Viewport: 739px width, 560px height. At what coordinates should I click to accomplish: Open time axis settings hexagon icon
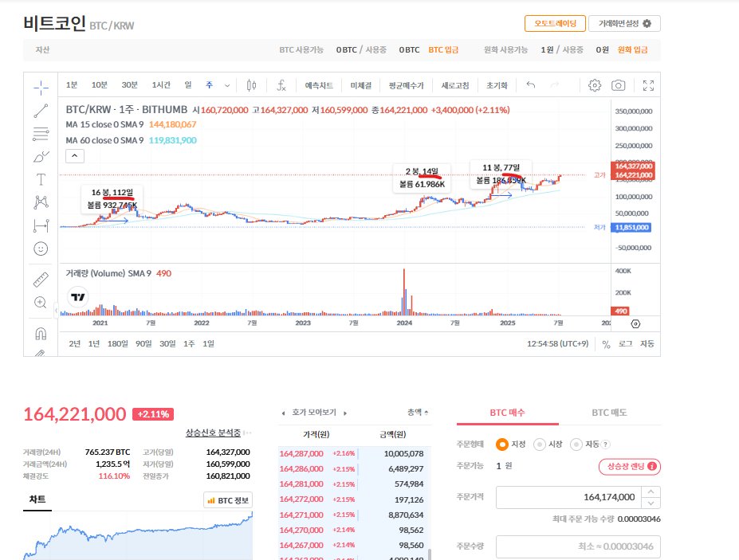[635, 324]
